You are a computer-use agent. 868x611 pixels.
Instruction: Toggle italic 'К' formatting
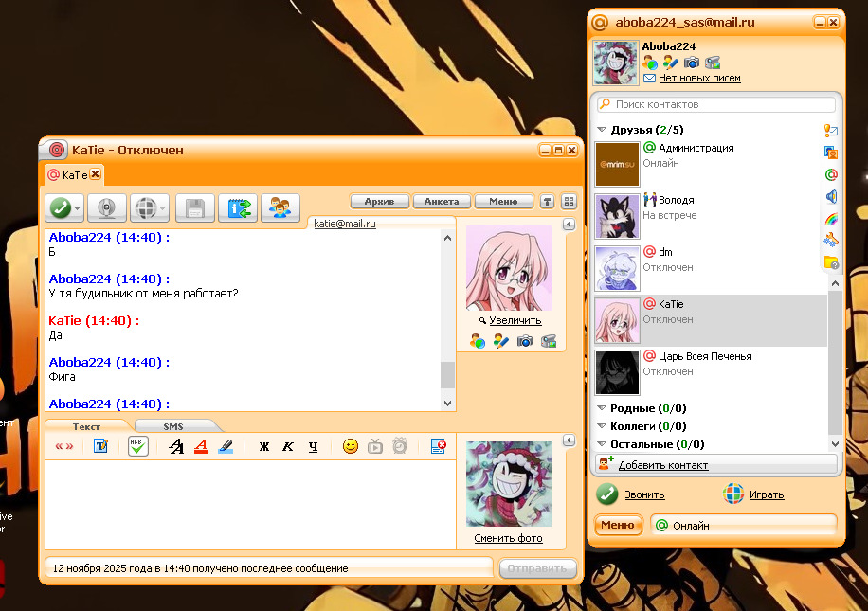(x=288, y=446)
